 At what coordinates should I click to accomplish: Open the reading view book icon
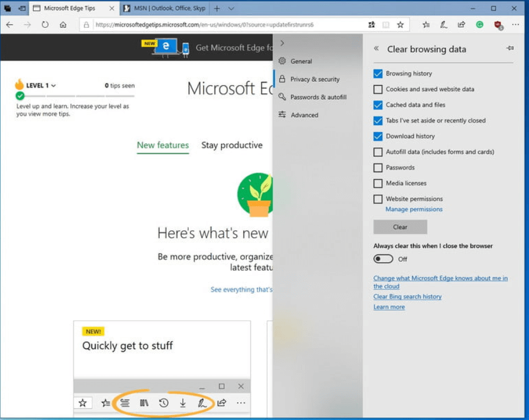click(386, 24)
